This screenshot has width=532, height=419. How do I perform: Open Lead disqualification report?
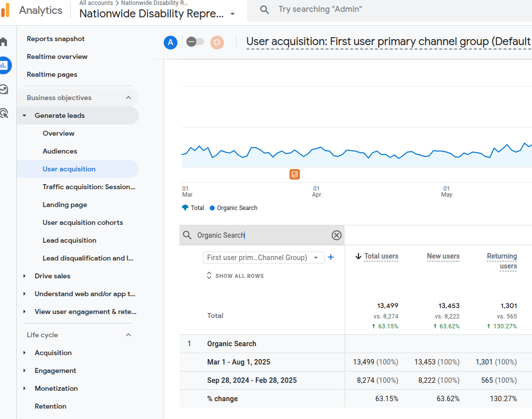[x=88, y=259]
